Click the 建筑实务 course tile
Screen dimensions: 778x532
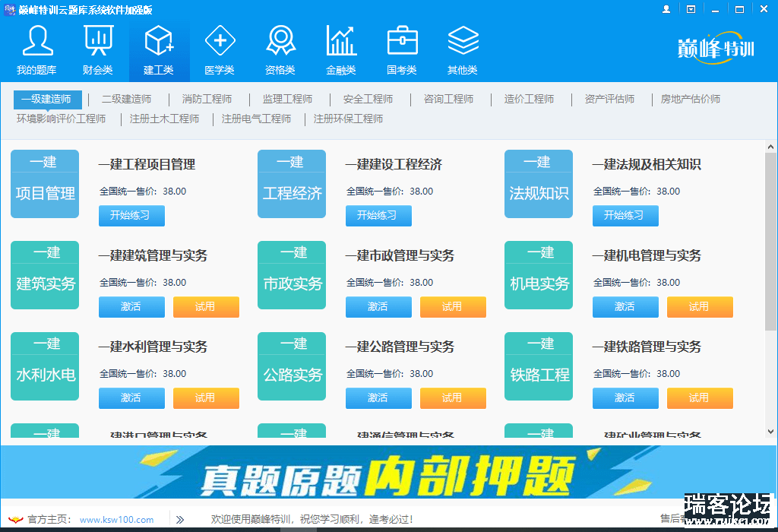coord(45,275)
